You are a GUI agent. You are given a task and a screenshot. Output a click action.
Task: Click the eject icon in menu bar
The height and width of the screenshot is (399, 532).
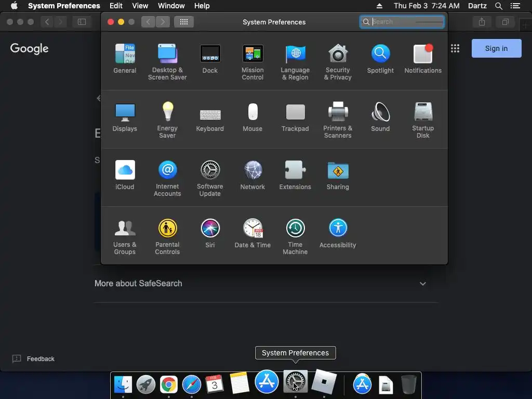coord(380,6)
